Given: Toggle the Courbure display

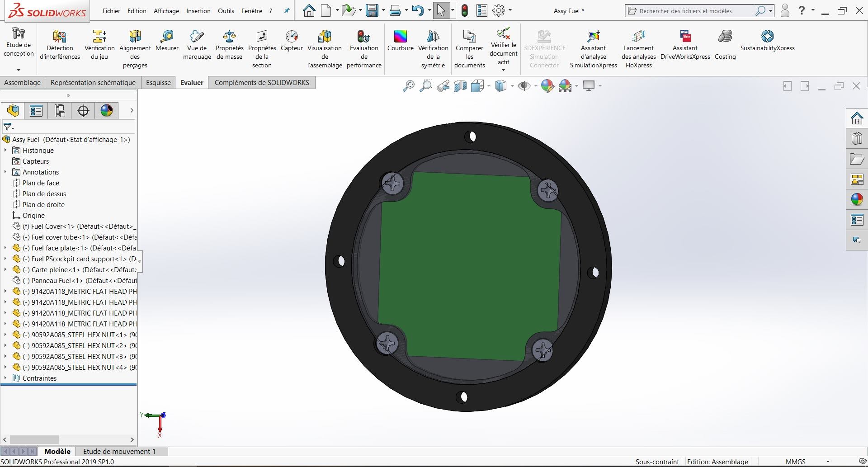Looking at the screenshot, I should pos(400,40).
